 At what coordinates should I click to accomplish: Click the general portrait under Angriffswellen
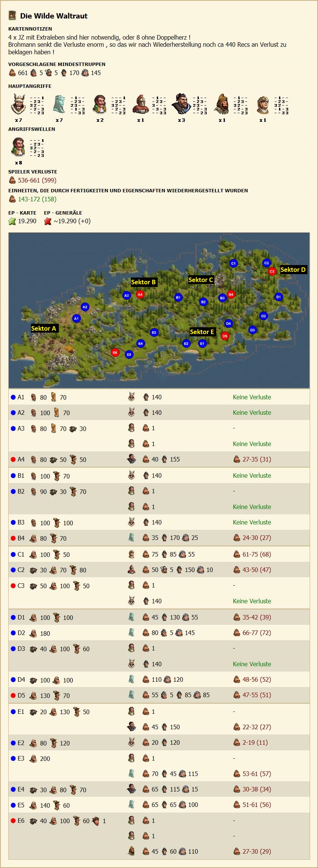[18, 147]
